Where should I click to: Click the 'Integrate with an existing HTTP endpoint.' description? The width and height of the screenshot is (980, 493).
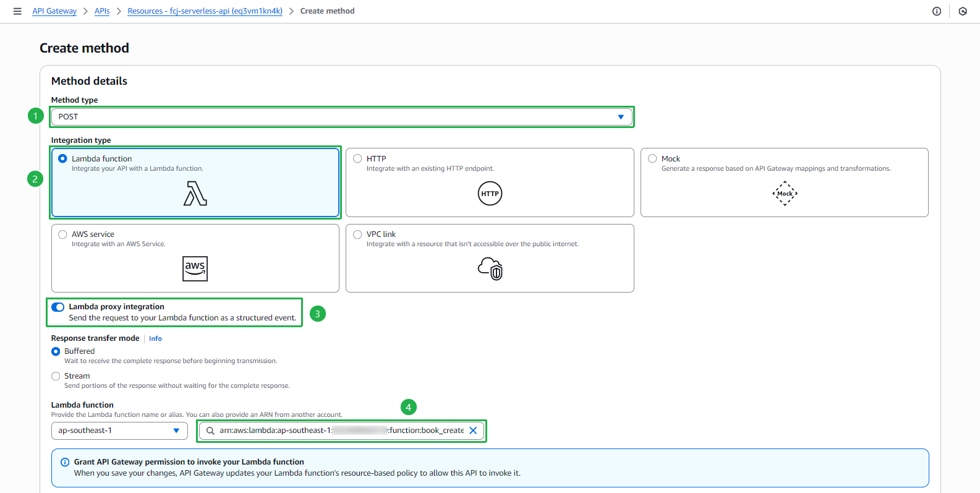pyautogui.click(x=430, y=169)
